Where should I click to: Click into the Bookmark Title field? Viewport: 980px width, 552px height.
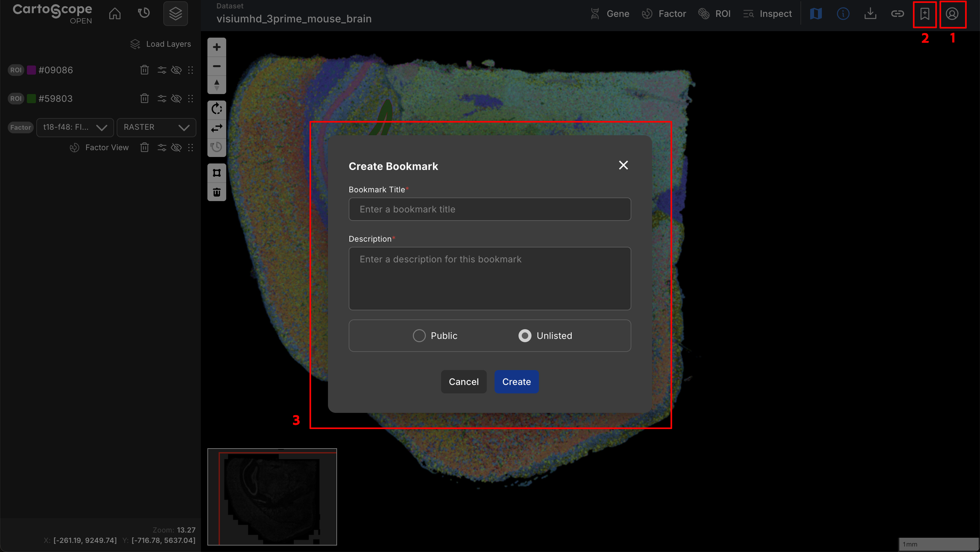coord(490,209)
